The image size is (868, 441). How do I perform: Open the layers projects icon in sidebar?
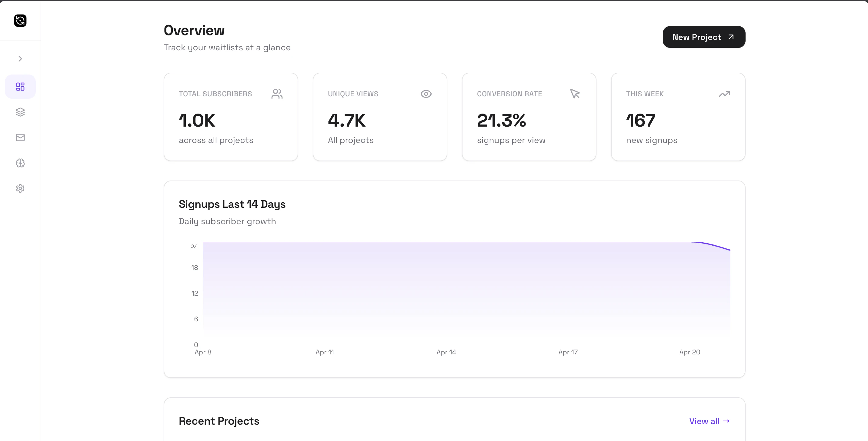pyautogui.click(x=20, y=112)
